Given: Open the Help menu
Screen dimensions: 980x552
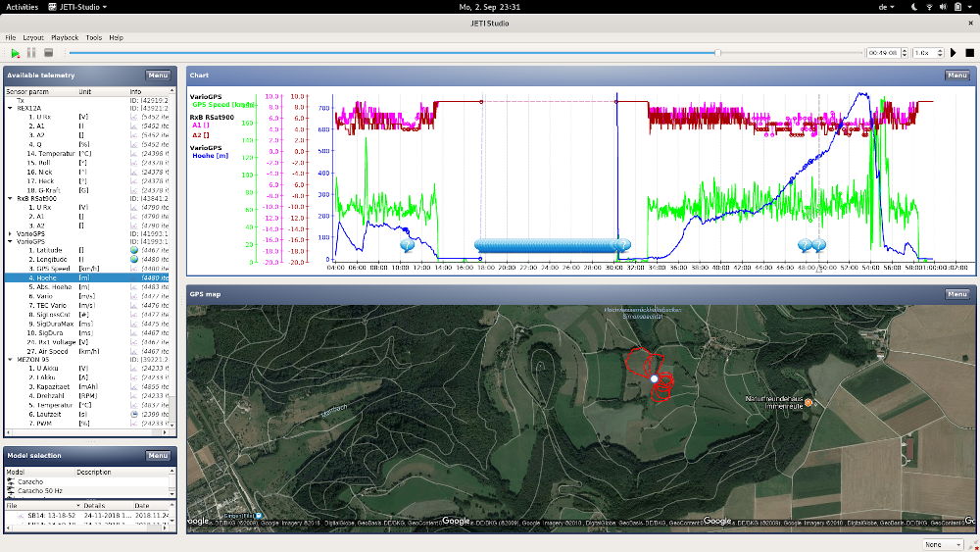Looking at the screenshot, I should (x=117, y=37).
